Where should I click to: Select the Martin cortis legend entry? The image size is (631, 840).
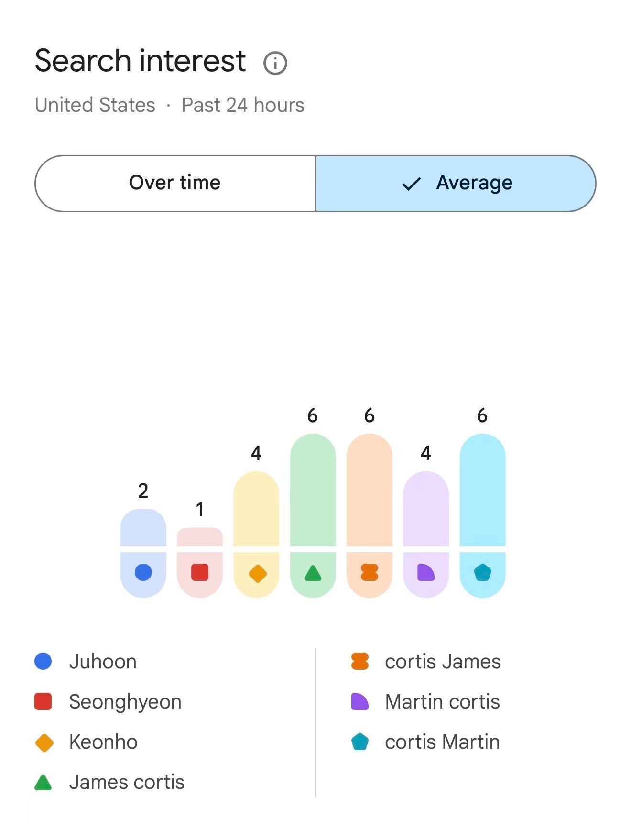point(425,702)
